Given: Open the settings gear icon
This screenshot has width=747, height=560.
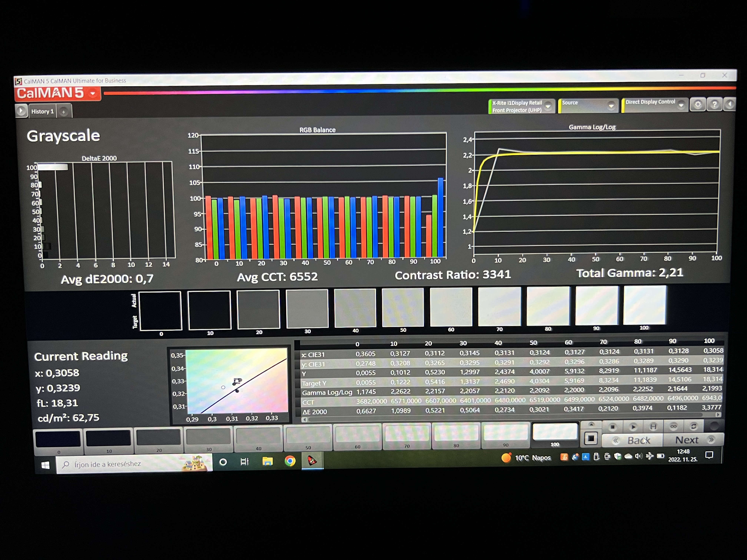Looking at the screenshot, I should [x=698, y=105].
